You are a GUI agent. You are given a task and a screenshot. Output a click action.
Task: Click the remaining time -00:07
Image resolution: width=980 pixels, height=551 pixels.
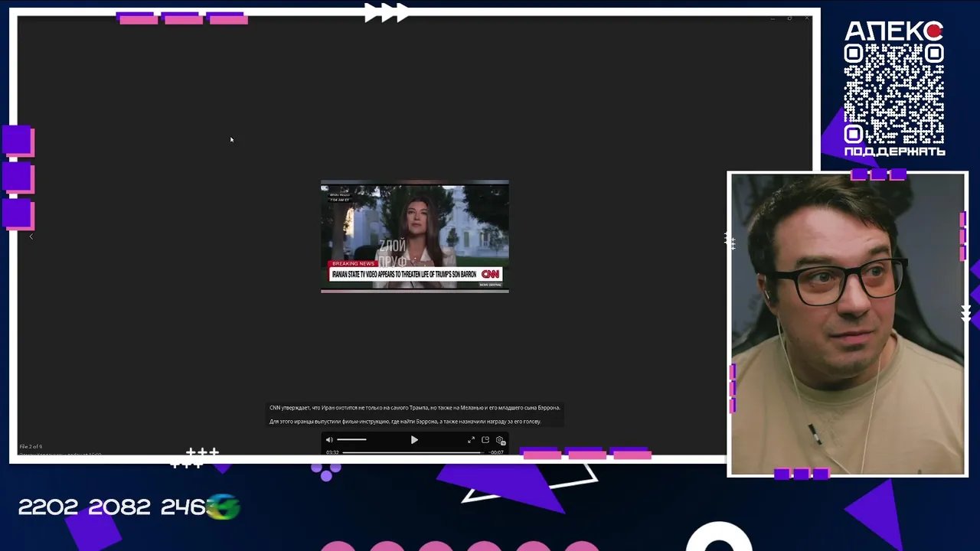497,452
